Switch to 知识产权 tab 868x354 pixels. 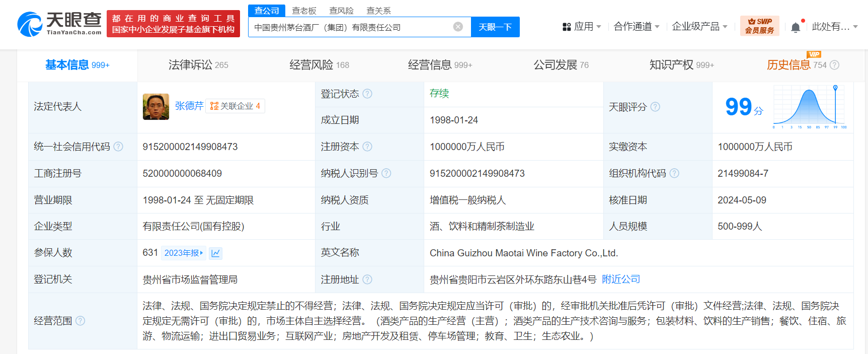[x=682, y=65]
